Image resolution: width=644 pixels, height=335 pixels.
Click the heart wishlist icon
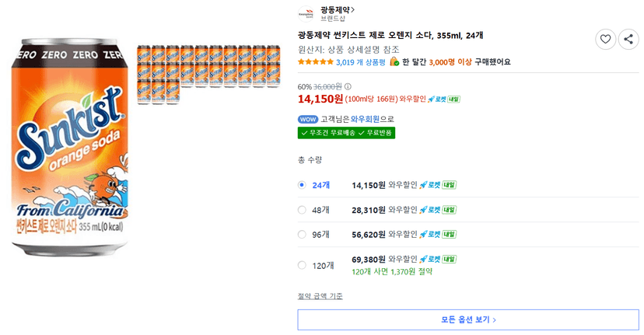(x=605, y=40)
